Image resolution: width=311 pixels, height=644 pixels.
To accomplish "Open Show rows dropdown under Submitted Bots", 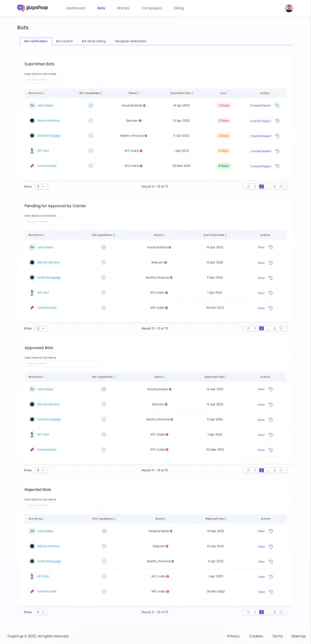I will (41, 186).
